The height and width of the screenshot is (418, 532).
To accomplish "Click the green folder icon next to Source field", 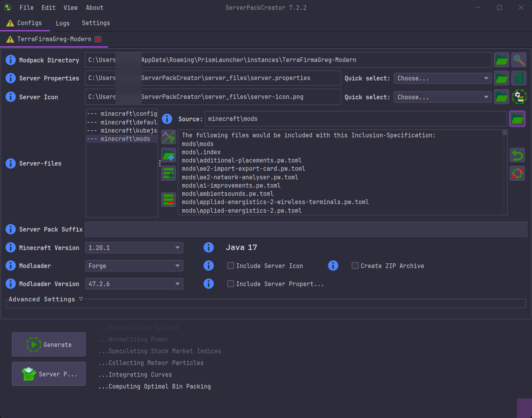I will (517, 119).
